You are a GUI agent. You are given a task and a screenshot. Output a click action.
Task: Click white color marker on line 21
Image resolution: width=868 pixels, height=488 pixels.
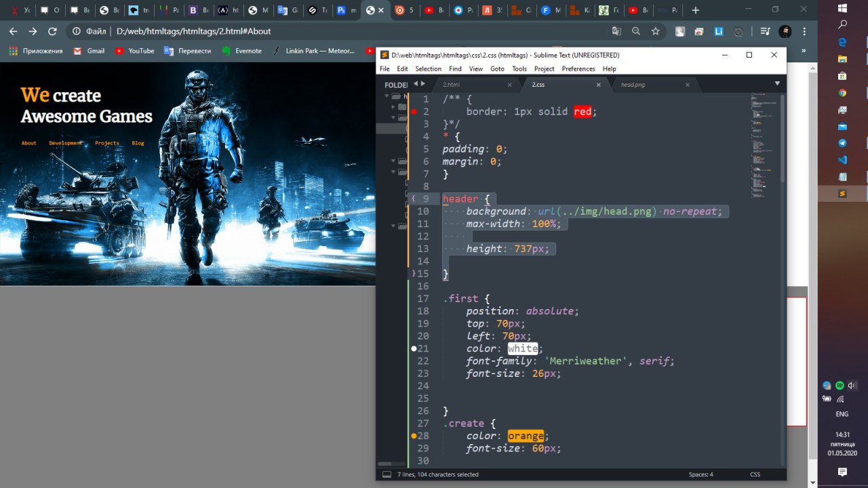[x=414, y=348]
